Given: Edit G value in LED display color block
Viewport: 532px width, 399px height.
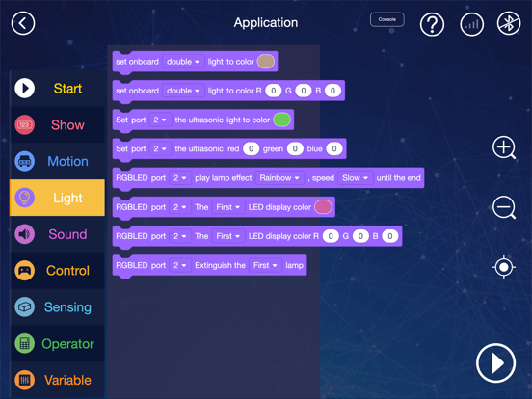Looking at the screenshot, I should click(360, 236).
